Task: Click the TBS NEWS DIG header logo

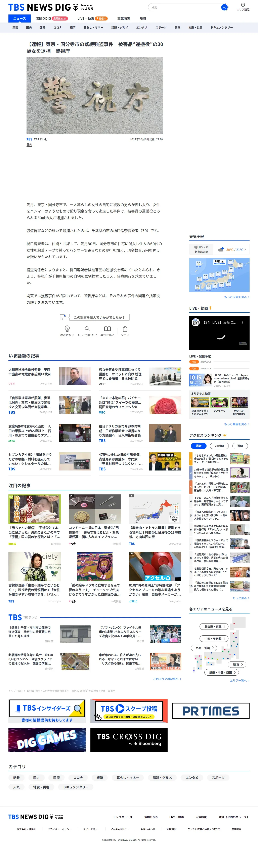Action: 50,7
